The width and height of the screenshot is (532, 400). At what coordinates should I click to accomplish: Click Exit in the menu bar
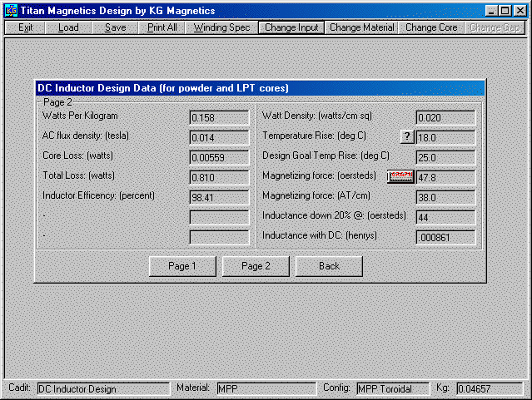click(x=26, y=27)
